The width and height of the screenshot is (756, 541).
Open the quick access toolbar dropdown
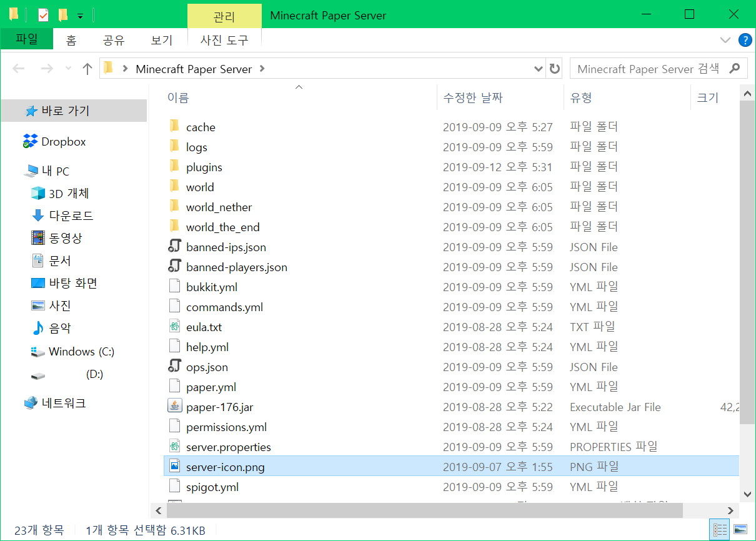pos(80,15)
